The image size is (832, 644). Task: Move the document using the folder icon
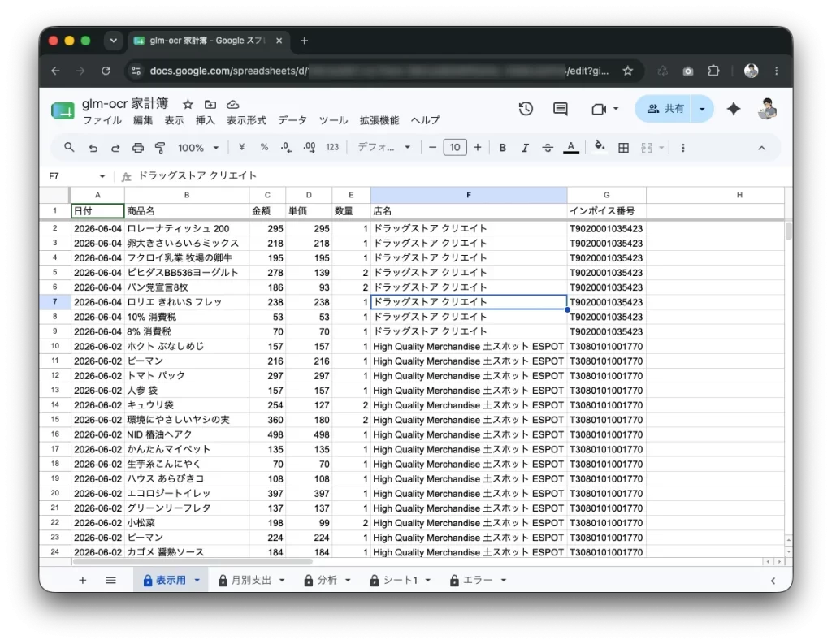click(x=210, y=105)
